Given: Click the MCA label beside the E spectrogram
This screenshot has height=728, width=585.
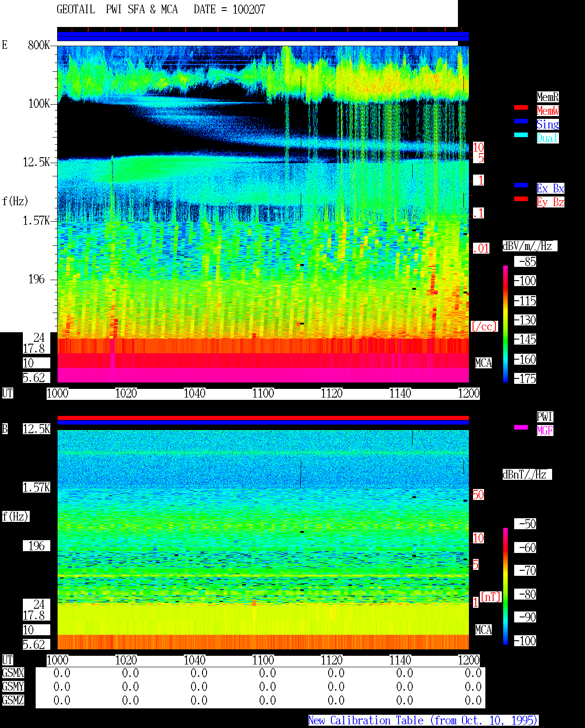Looking at the screenshot, I should tap(483, 363).
